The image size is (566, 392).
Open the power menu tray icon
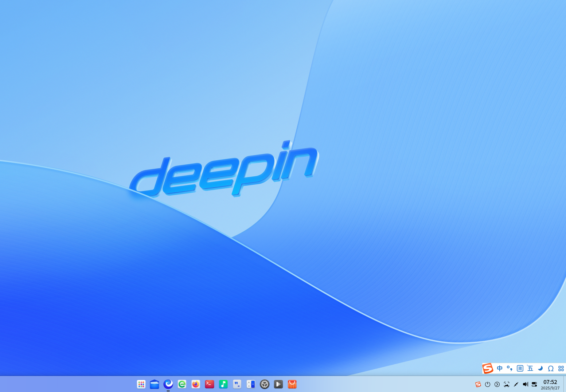pos(488,384)
